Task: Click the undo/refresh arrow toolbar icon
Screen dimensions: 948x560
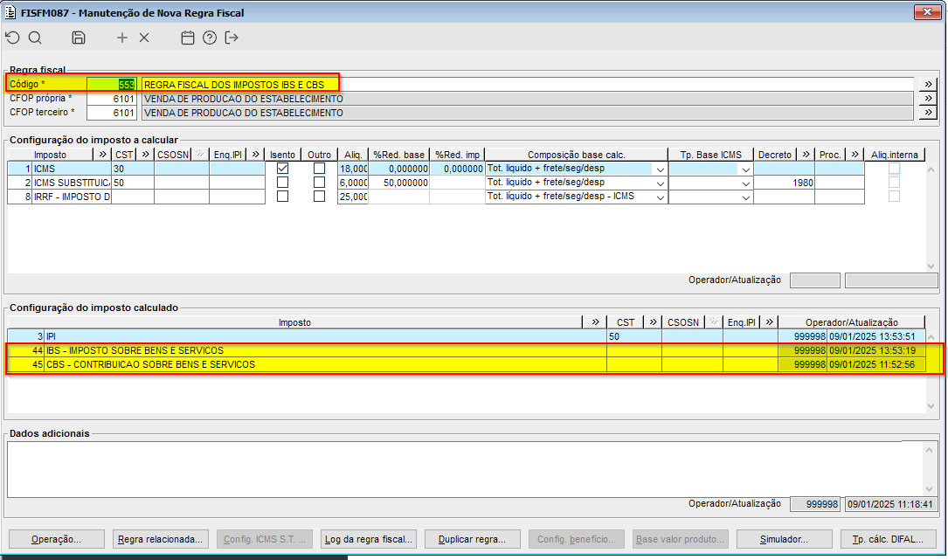Action: (x=13, y=38)
